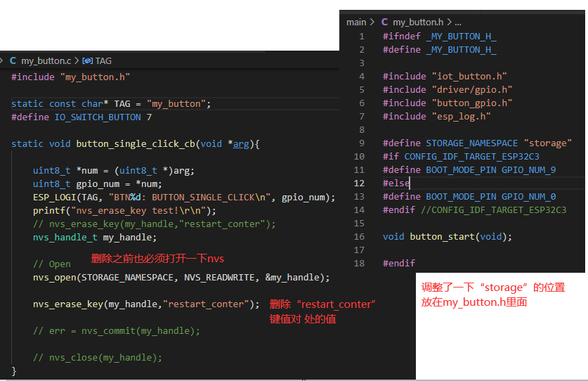Expand chevron after my_button.h breadcrumb
Image resolution: width=588 pixels, height=381 pixels.
coord(449,22)
